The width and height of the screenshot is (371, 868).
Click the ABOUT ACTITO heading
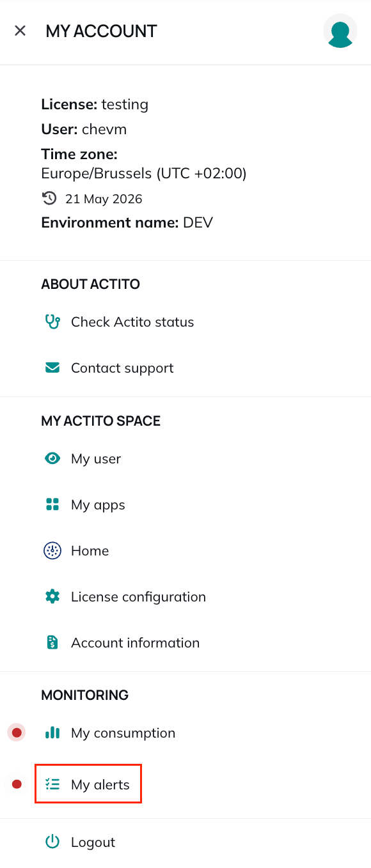tap(90, 284)
